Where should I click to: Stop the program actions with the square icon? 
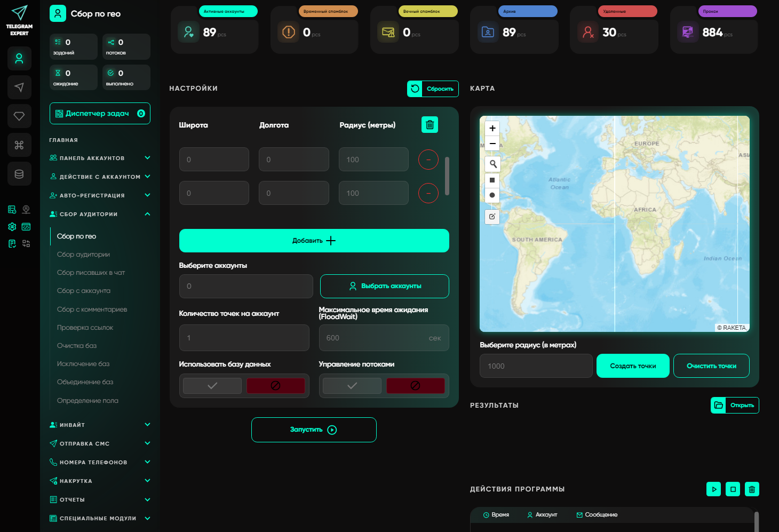(x=733, y=489)
